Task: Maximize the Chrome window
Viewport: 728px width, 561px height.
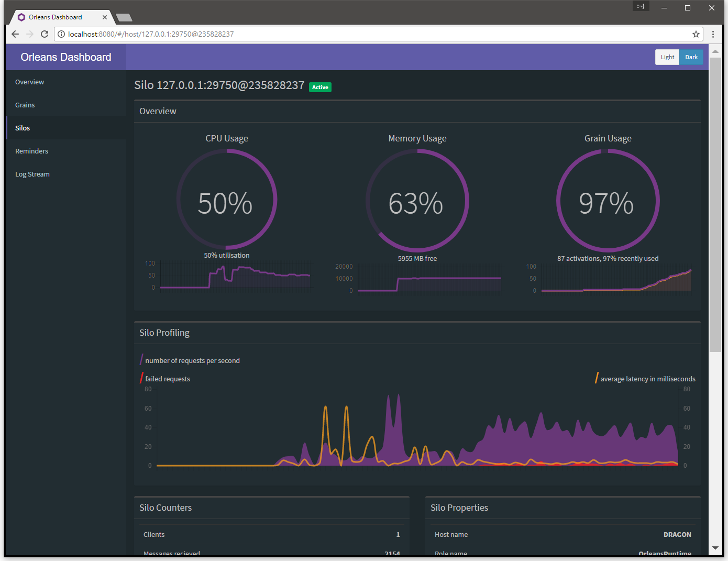Action: click(688, 8)
